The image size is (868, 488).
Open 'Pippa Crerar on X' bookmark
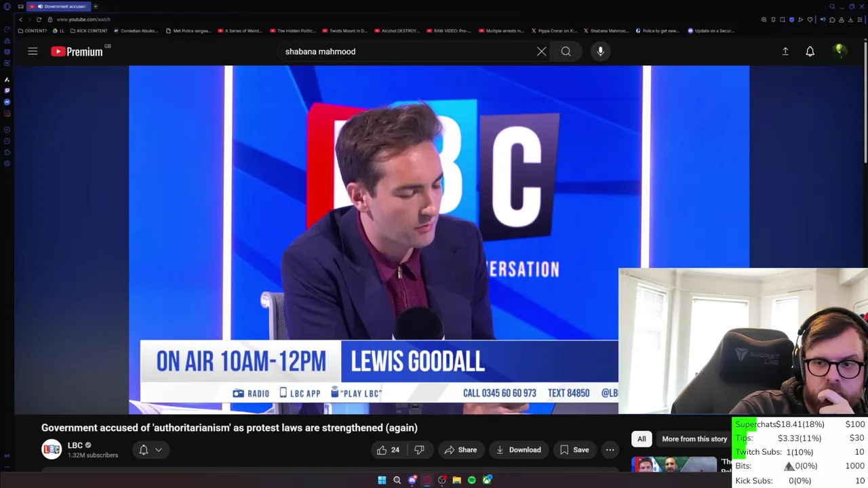pos(554,30)
